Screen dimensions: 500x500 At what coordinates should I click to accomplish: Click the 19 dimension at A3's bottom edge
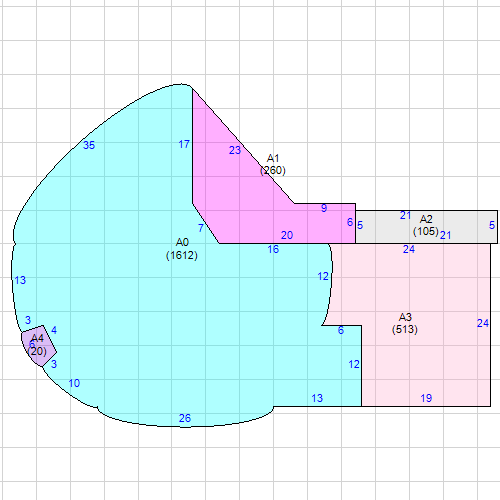coord(426,398)
